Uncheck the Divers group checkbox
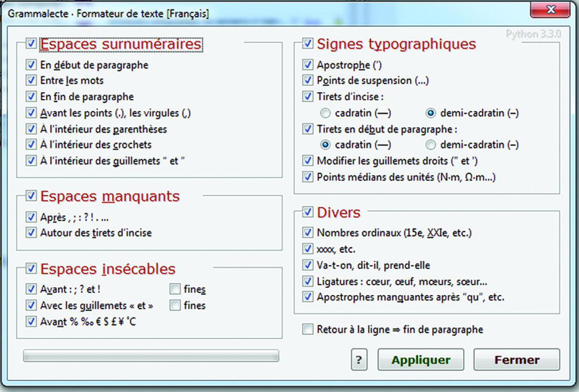This screenshot has width=579, height=392. click(x=308, y=212)
